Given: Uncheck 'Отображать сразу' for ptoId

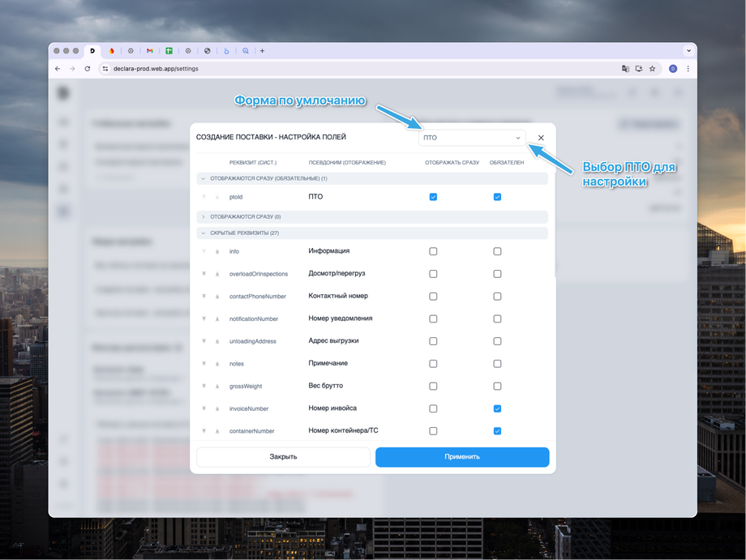Looking at the screenshot, I should click(x=433, y=197).
